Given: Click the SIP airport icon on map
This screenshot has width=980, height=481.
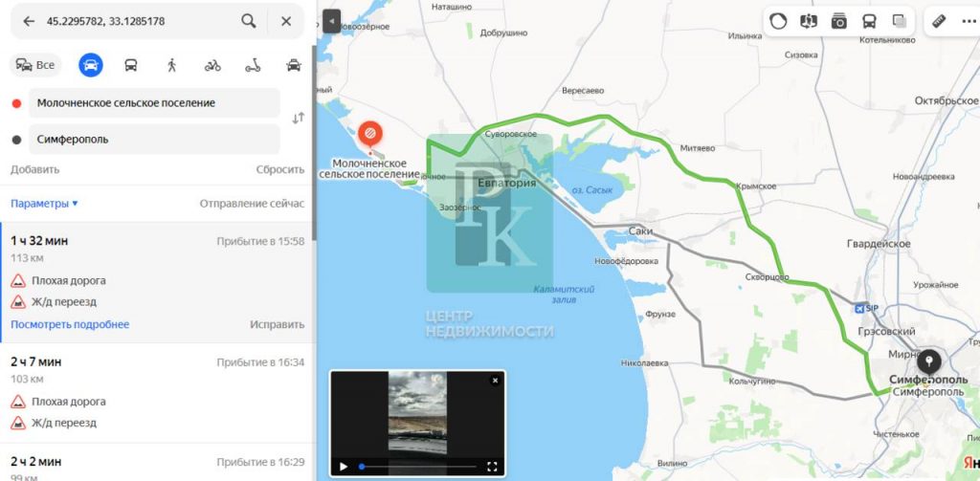Looking at the screenshot, I should pyautogui.click(x=859, y=308).
